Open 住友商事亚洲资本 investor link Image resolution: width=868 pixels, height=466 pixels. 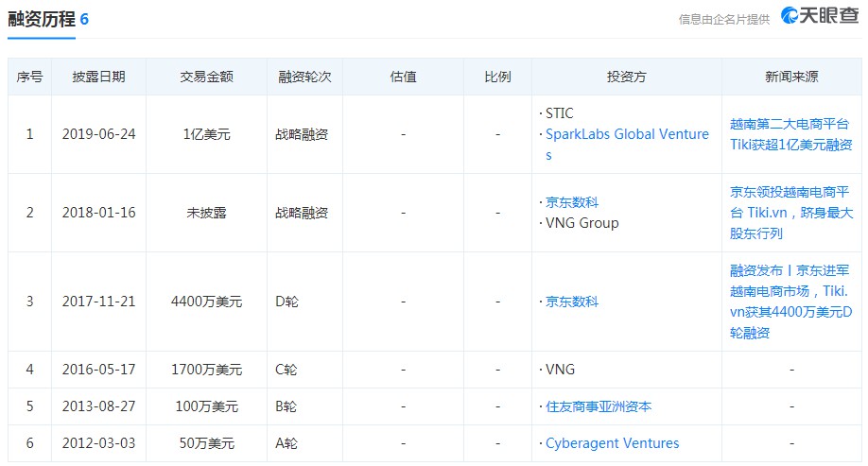click(x=599, y=406)
